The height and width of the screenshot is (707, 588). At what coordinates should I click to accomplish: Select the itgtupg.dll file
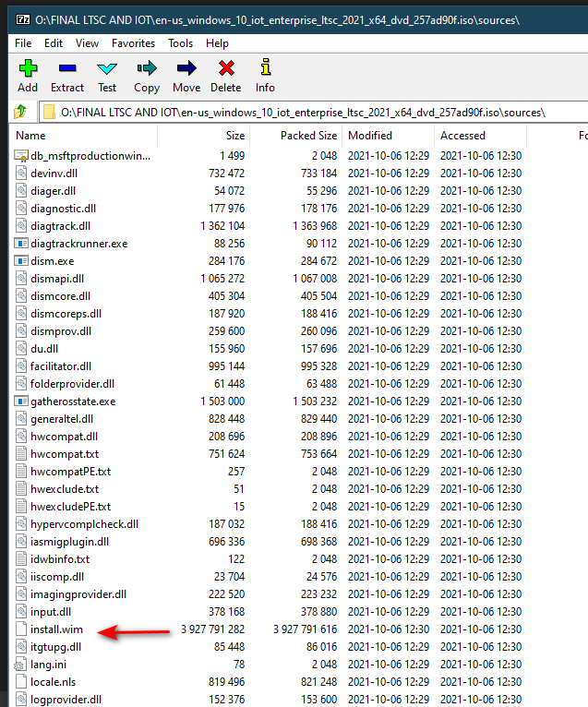click(x=56, y=647)
